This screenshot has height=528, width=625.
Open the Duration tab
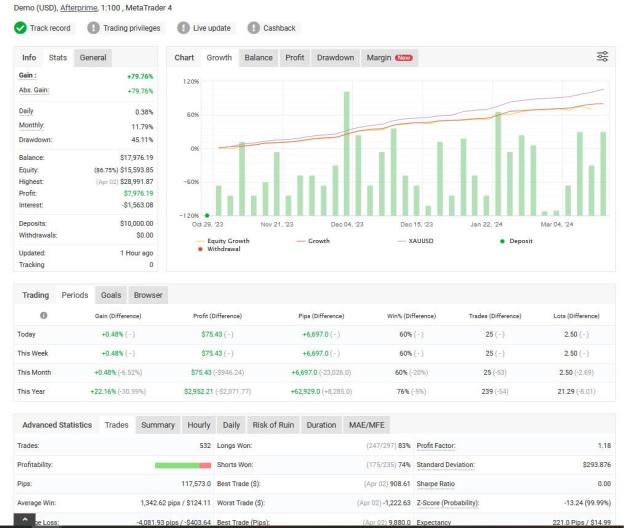(321, 425)
